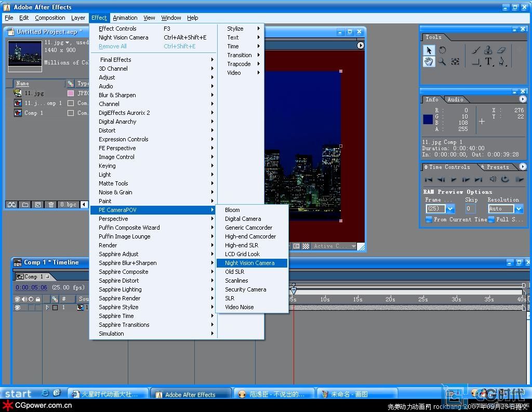Image resolution: width=532 pixels, height=412 pixels.
Task: Collapse Project panel with the left arrow button
Action: (84, 204)
